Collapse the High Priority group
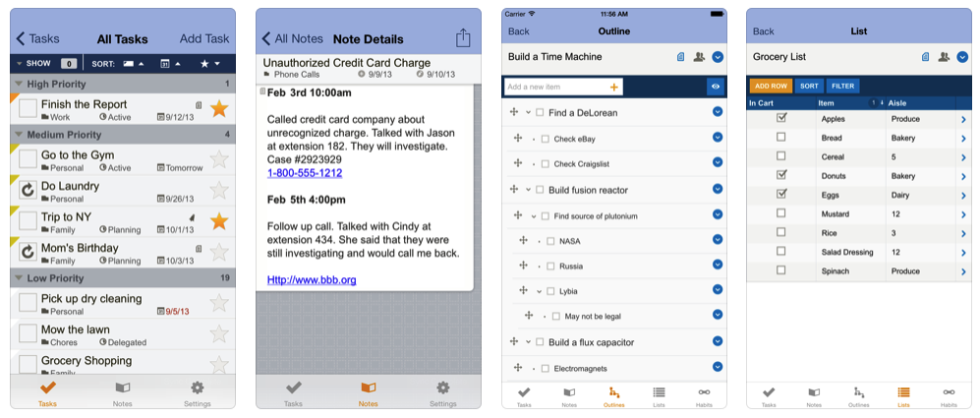Screen dimensions: 980x418 click(x=19, y=84)
